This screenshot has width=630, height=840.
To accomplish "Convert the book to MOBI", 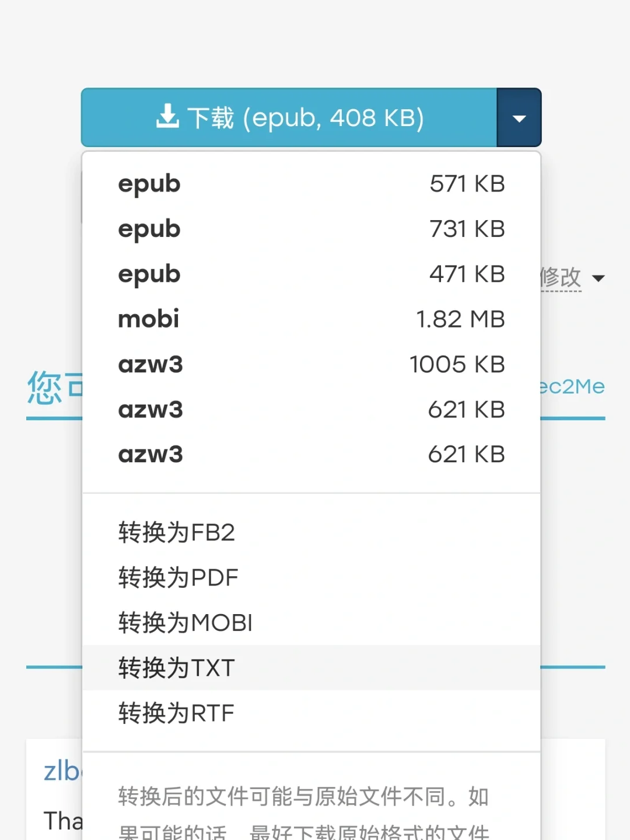I will [x=185, y=622].
